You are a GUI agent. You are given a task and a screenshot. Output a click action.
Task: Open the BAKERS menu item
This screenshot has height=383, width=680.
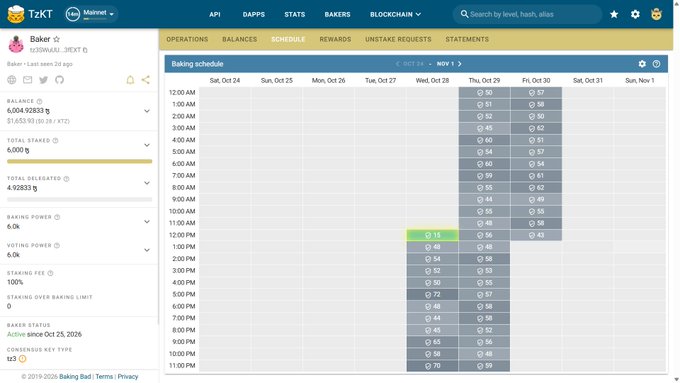(x=337, y=14)
